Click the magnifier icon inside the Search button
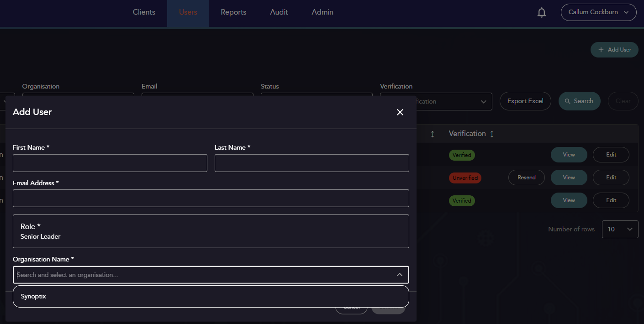Image resolution: width=644 pixels, height=324 pixels. click(x=568, y=101)
